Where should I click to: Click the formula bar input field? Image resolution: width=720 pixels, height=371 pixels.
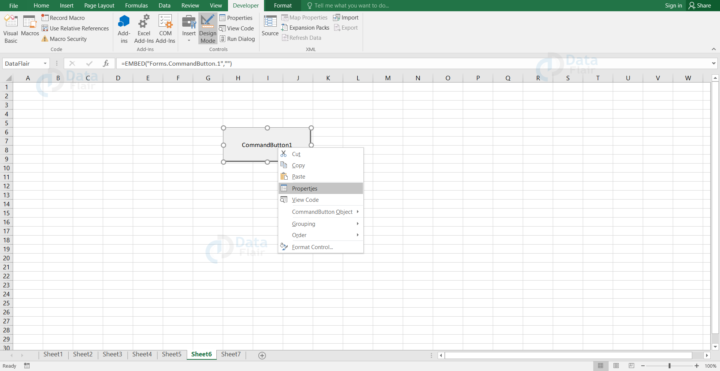(x=413, y=63)
